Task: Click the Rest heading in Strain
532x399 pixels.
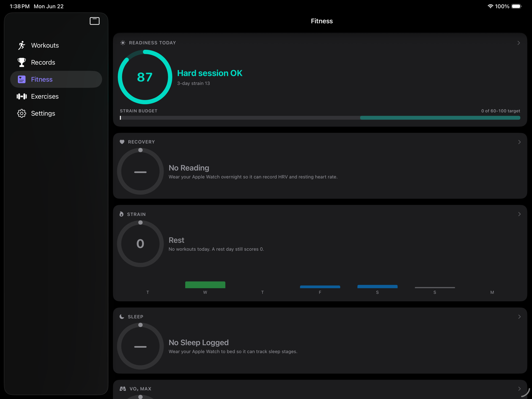Action: (176, 240)
